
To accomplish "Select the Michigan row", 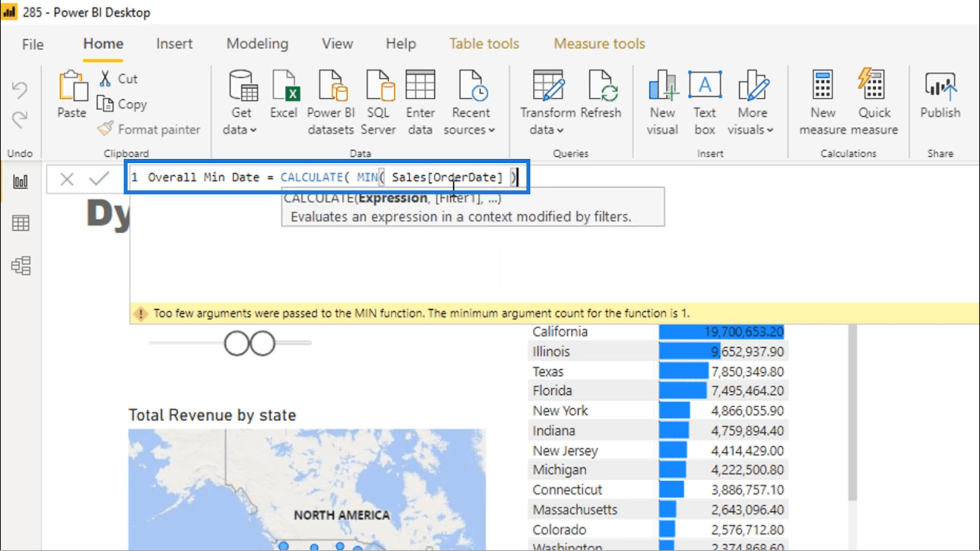I will pos(658,470).
